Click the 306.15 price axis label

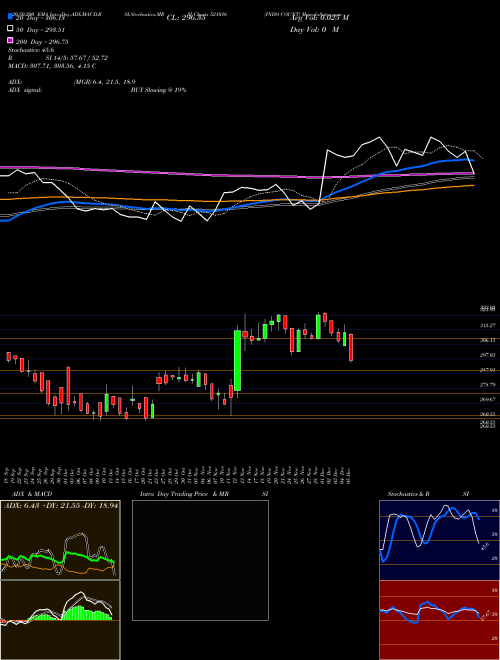point(489,340)
